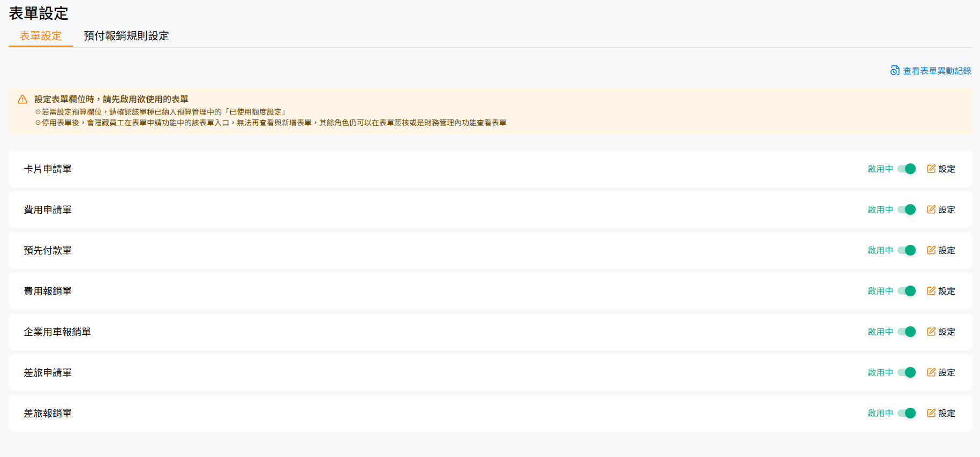The width and height of the screenshot is (980, 457).
Task: Click the notice line mentioning 已使用額度設定
Action: [161, 112]
